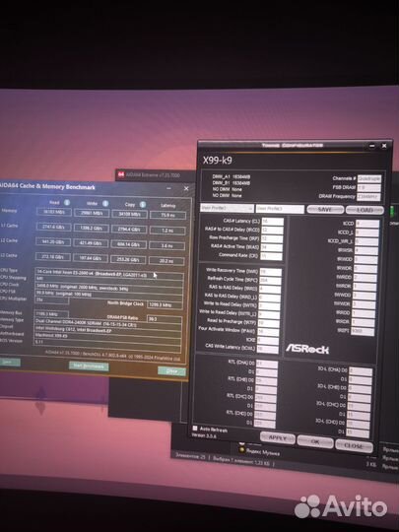This screenshot has width=399, height=532.
Task: Click the Channels # value field
Action: [x=369, y=178]
